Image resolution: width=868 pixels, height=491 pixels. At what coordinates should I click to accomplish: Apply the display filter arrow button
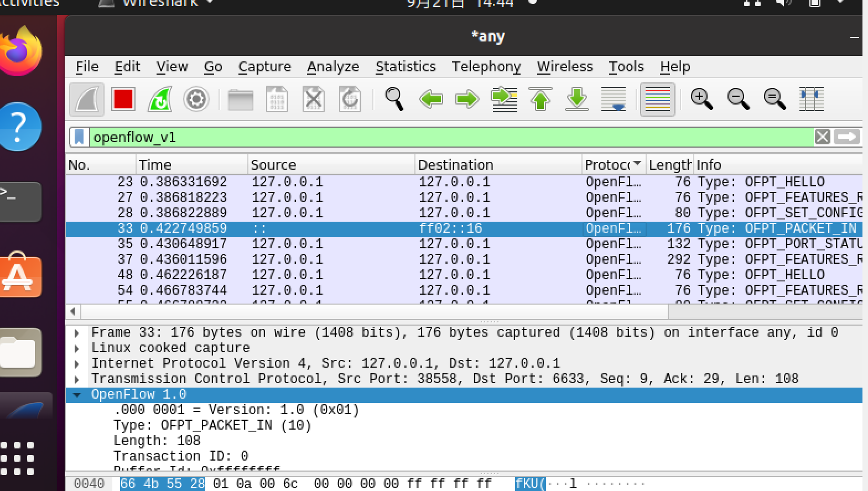pyautogui.click(x=847, y=137)
